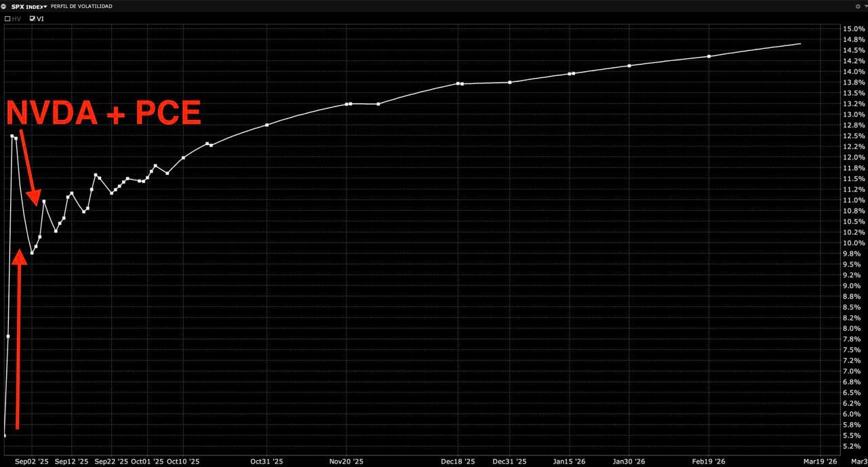Select the data point at Oct31 '25
The width and height of the screenshot is (868, 467).
pyautogui.click(x=267, y=125)
